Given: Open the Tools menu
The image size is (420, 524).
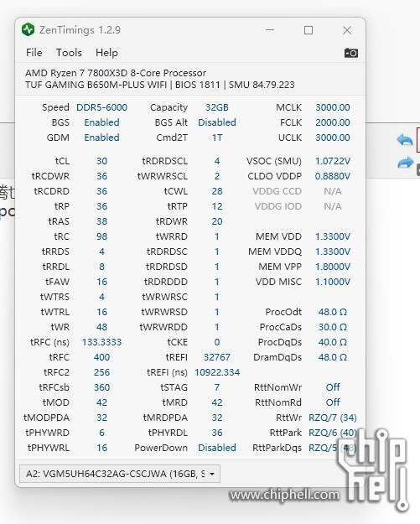Looking at the screenshot, I should point(69,53).
